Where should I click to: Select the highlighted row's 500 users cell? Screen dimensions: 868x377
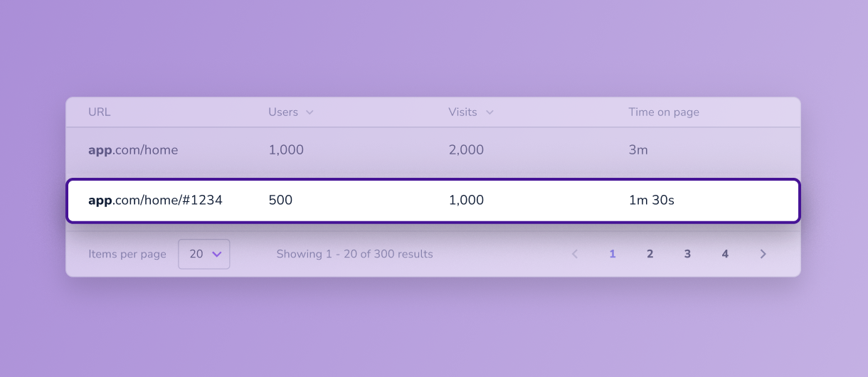coord(280,201)
